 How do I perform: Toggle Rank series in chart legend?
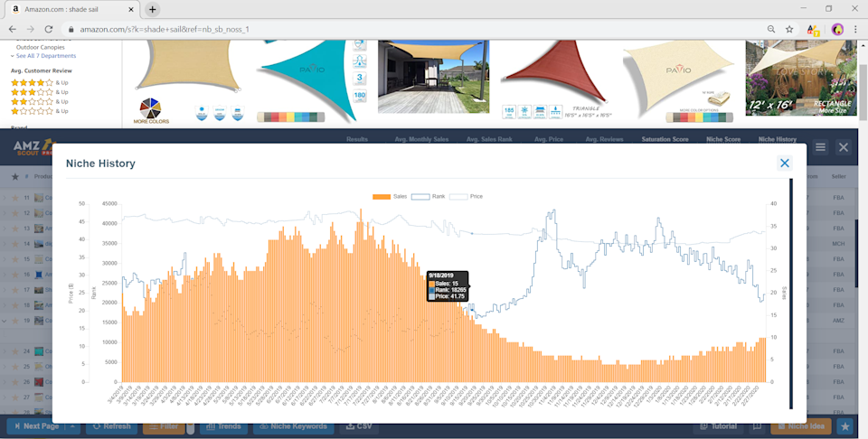click(x=428, y=196)
